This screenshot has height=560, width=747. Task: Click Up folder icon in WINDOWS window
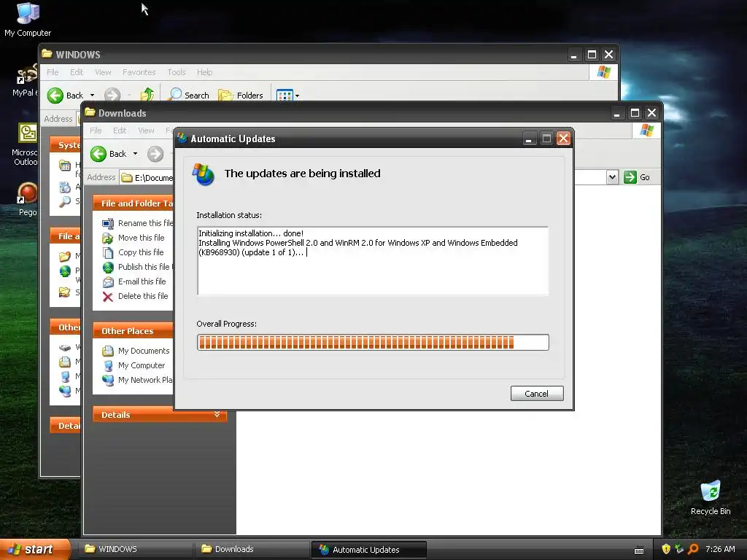[x=147, y=95]
